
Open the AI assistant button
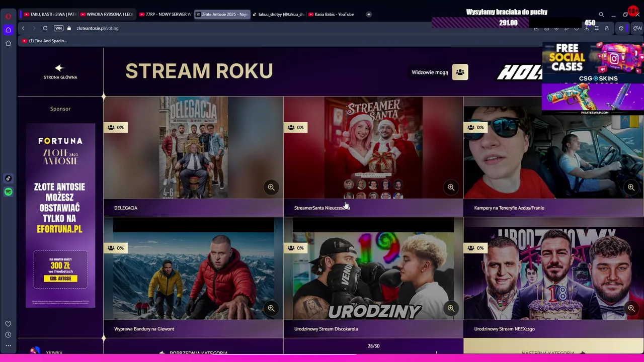pyautogui.click(x=637, y=28)
